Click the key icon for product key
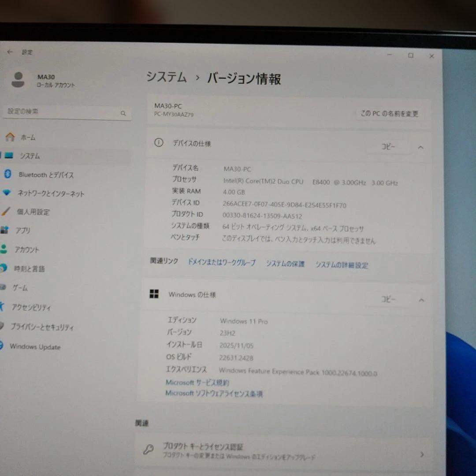476x476 pixels. [148, 449]
